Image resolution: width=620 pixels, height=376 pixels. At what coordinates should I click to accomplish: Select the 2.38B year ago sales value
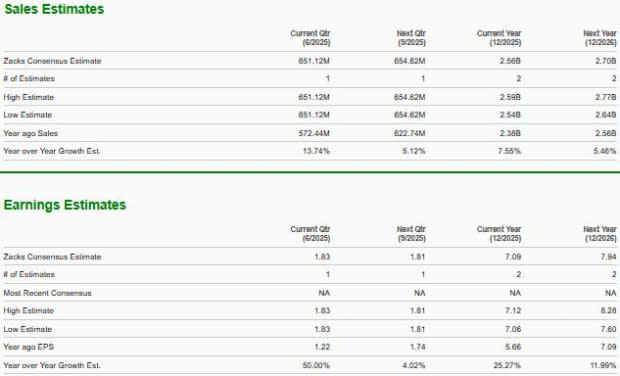coord(510,133)
